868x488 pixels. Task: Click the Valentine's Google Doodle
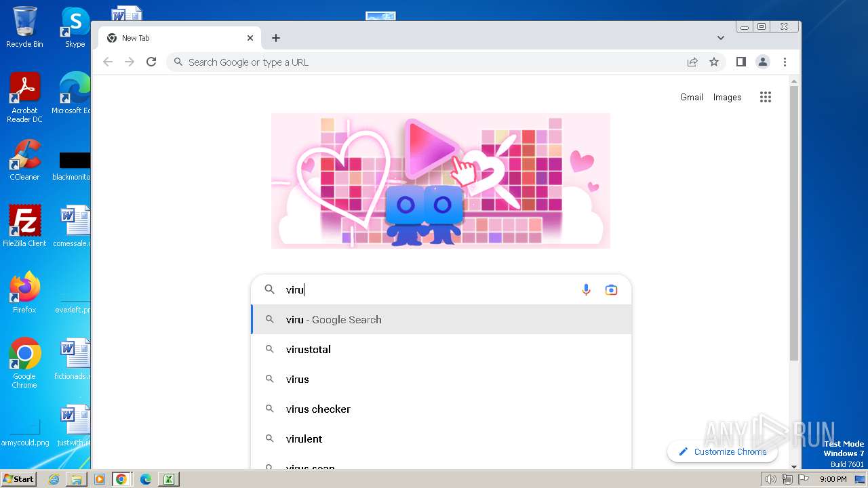[x=441, y=181]
